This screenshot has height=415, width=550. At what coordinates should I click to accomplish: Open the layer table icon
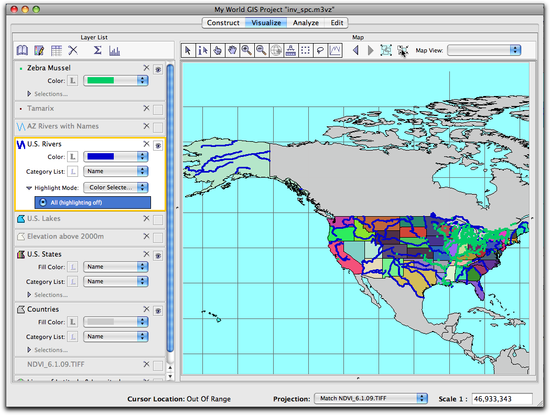click(x=56, y=51)
